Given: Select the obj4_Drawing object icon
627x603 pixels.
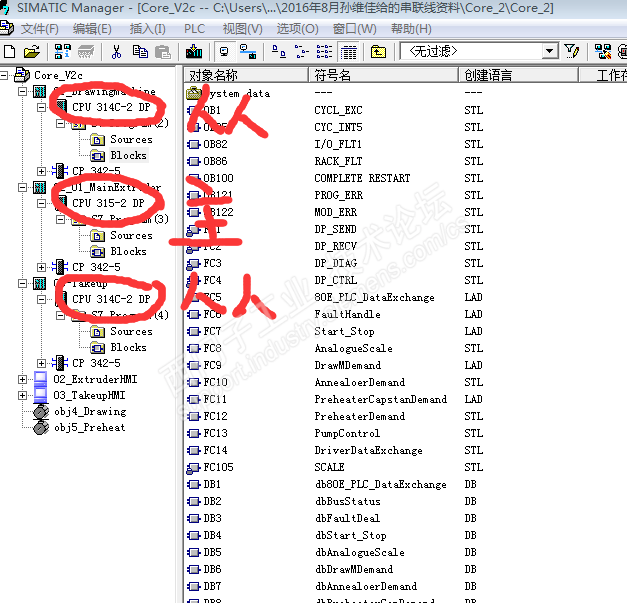Looking at the screenshot, I should tap(40, 411).
